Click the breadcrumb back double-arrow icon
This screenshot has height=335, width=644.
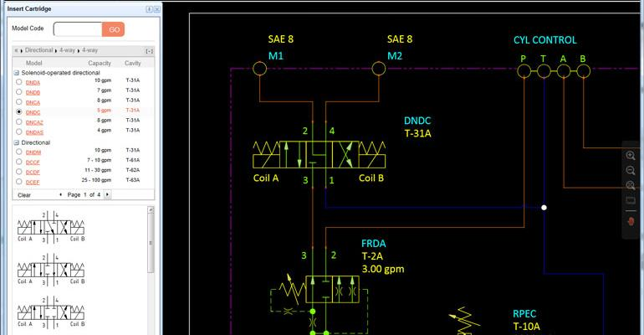click(17, 50)
